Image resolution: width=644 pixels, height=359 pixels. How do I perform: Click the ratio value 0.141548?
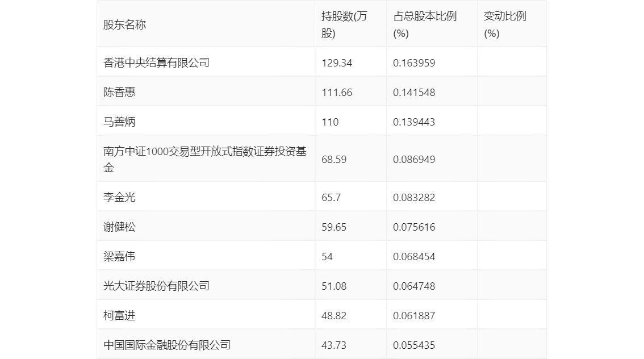[x=414, y=93]
